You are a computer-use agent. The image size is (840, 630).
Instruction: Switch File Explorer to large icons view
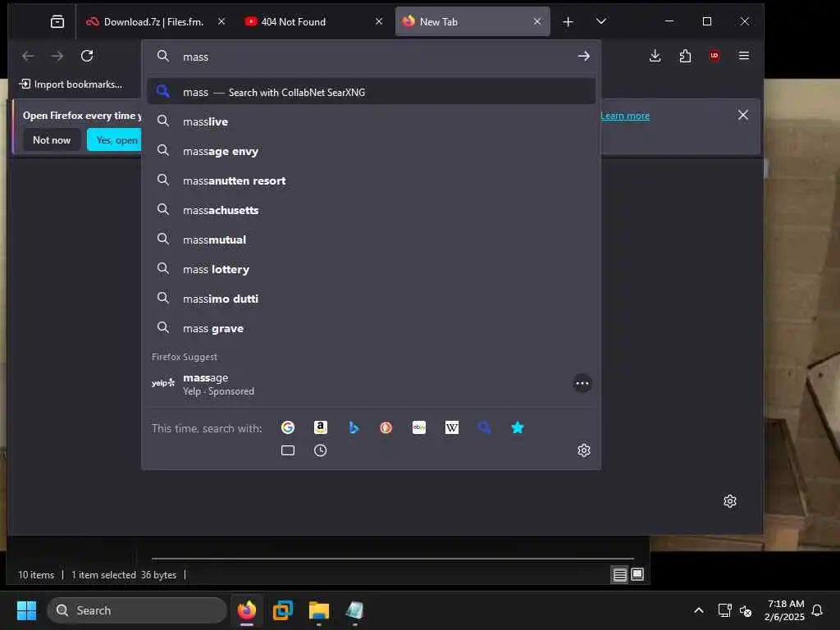[637, 575]
